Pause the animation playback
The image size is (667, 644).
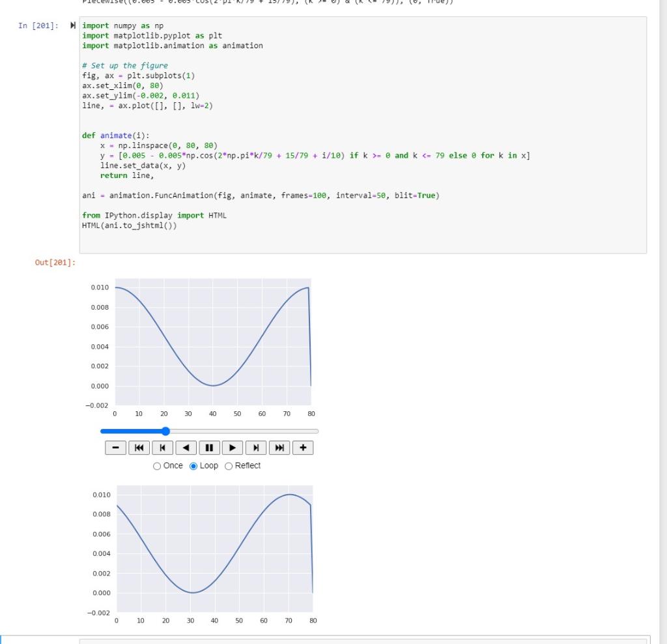coord(209,448)
